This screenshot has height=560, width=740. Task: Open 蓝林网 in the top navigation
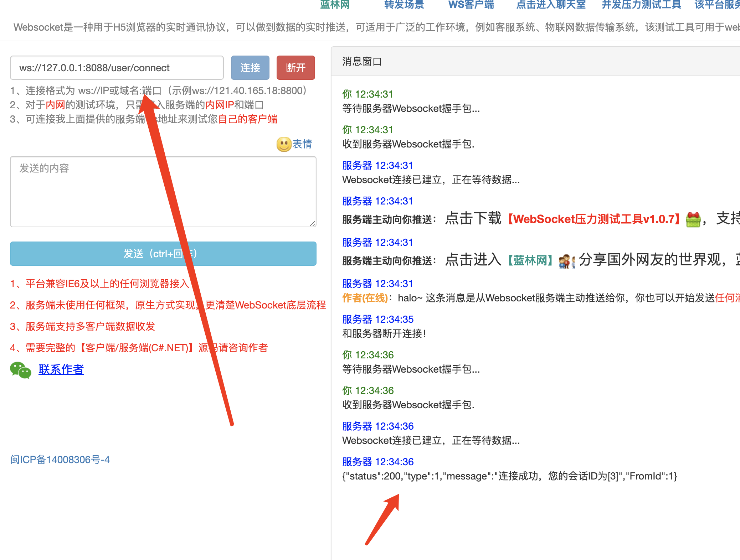335,5
